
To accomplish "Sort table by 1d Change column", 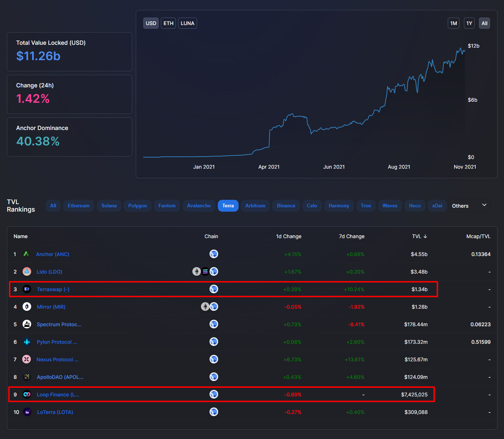I will click(289, 236).
